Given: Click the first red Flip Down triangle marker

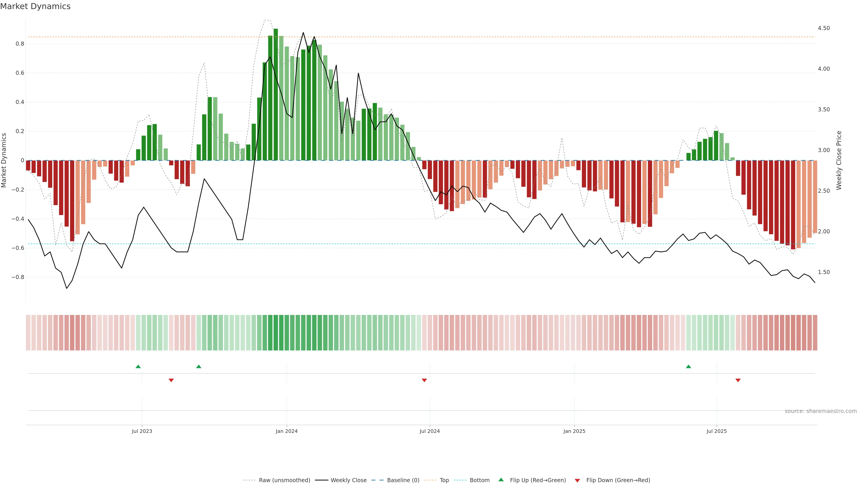Looking at the screenshot, I should coord(171,380).
